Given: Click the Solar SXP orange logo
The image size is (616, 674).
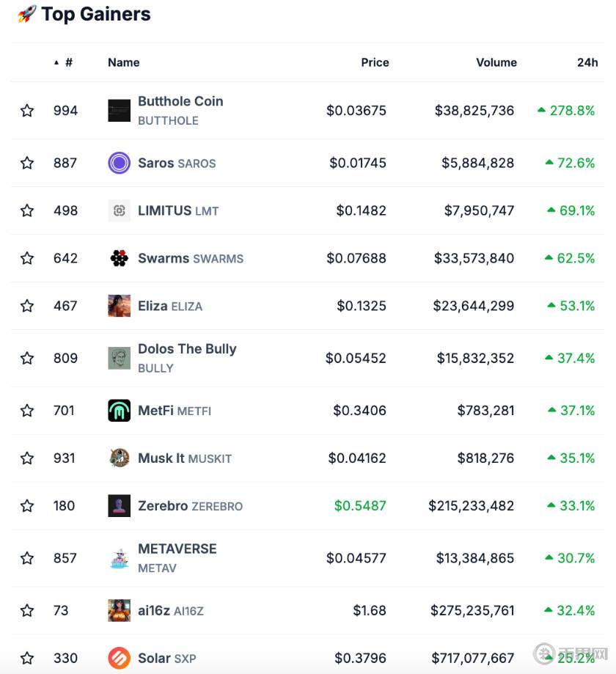Looking at the screenshot, I should (x=119, y=658).
